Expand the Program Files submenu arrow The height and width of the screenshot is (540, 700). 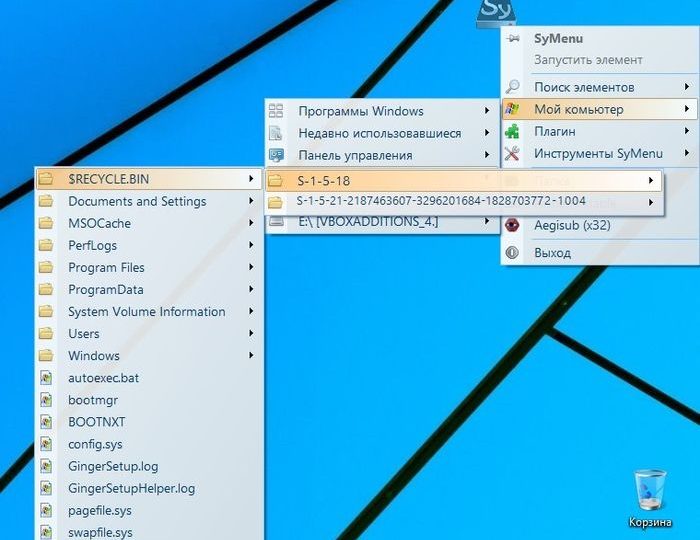point(250,268)
